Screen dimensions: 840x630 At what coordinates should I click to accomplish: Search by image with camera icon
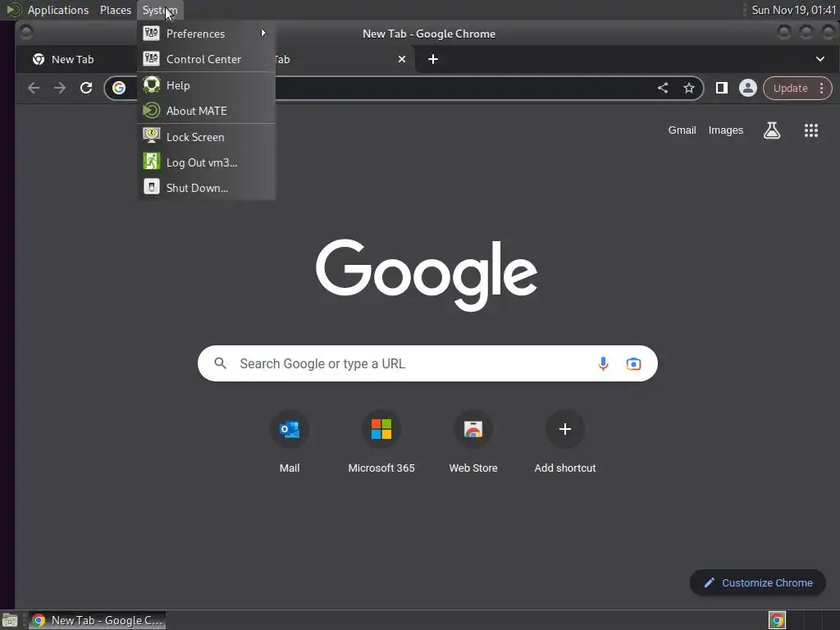tap(633, 363)
